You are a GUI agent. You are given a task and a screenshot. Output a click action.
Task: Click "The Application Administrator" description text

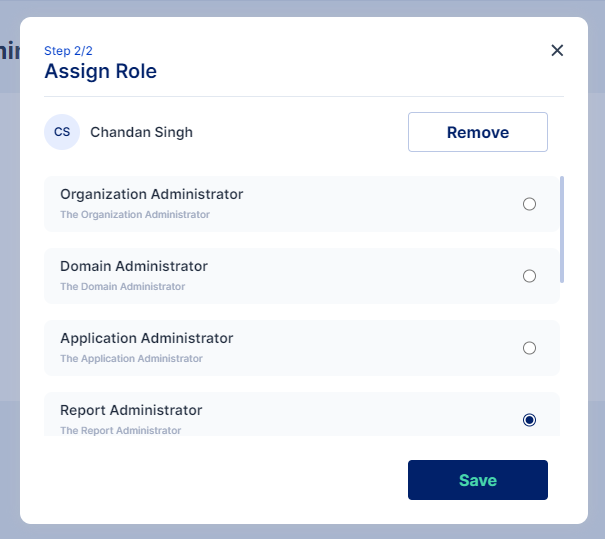(131, 359)
